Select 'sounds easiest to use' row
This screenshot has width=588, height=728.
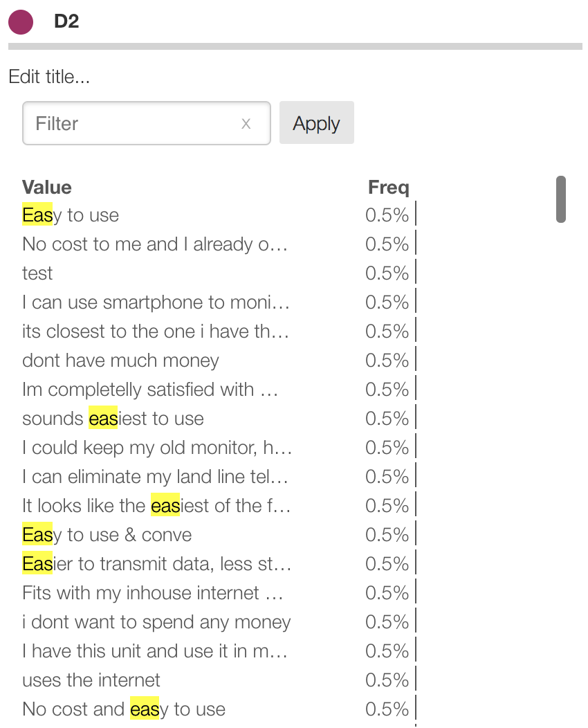[x=113, y=419]
